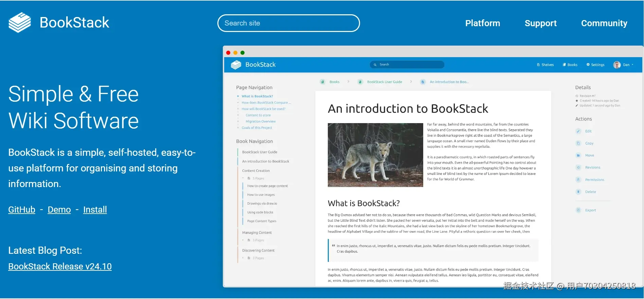Image resolution: width=644 pixels, height=299 pixels.
Task: Jump to How will BookStack be used? section
Action: (x=263, y=109)
